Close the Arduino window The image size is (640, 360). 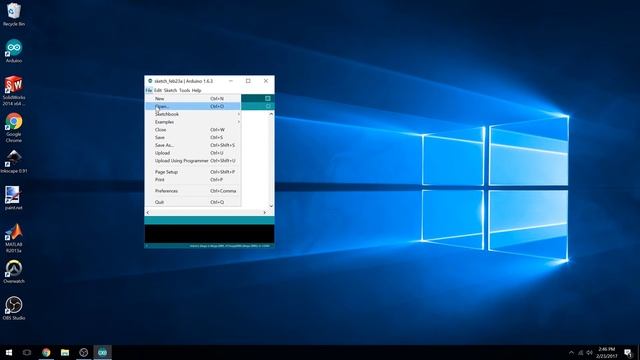point(266,81)
